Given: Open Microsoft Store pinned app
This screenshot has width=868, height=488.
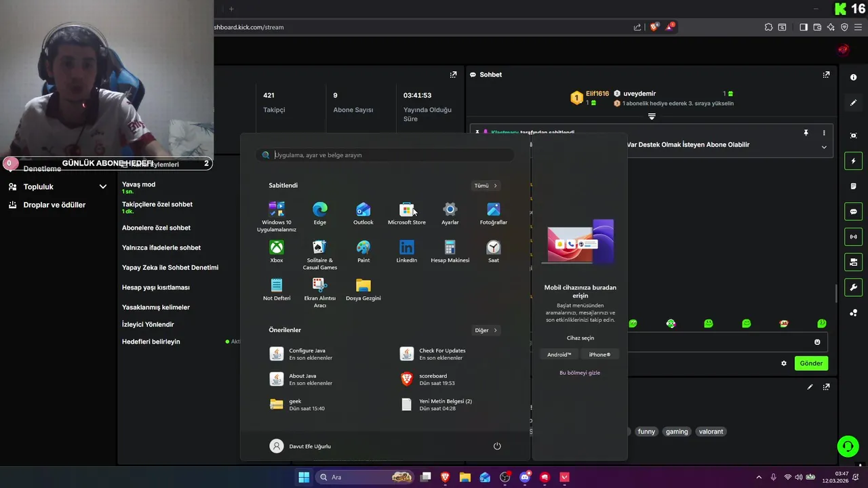Looking at the screenshot, I should 407,213.
